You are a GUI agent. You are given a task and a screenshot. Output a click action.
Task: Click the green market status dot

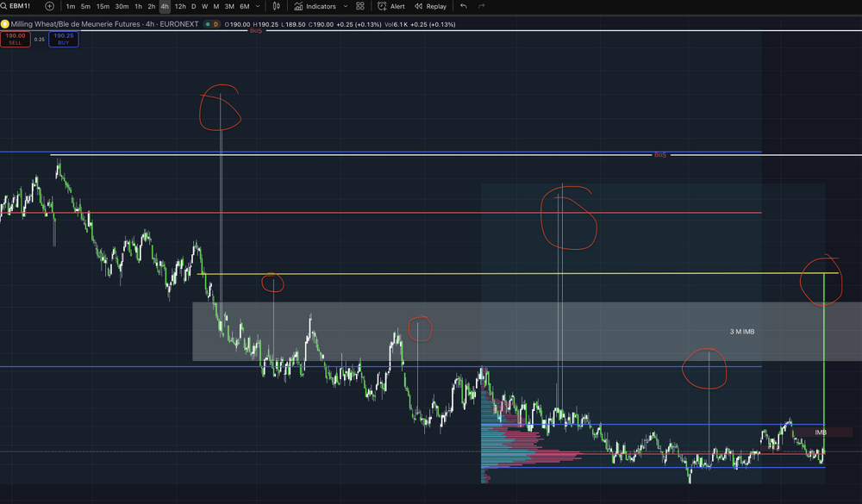click(207, 24)
